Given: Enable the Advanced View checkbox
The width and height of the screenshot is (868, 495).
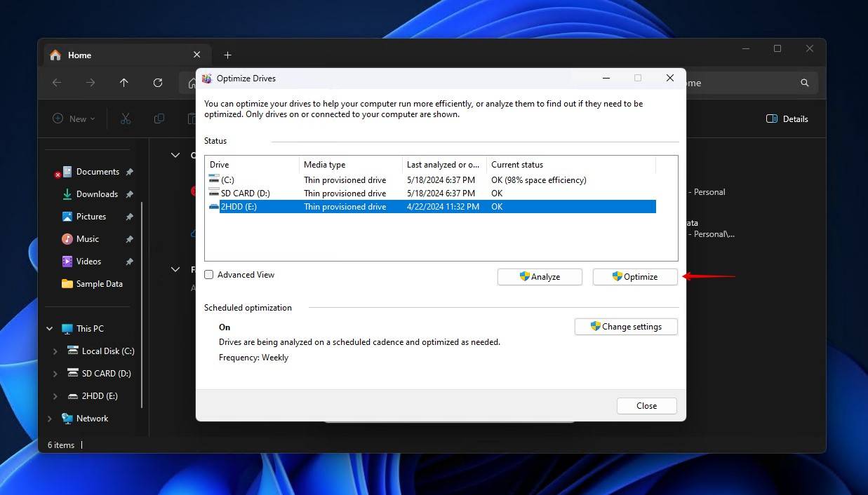Looking at the screenshot, I should coord(209,275).
